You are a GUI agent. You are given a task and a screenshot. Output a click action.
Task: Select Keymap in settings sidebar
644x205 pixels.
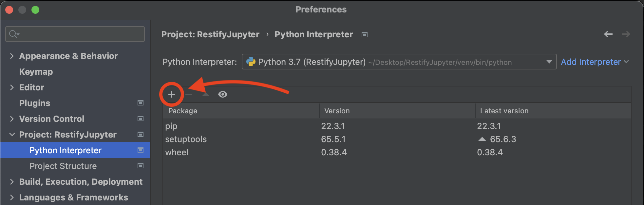36,72
